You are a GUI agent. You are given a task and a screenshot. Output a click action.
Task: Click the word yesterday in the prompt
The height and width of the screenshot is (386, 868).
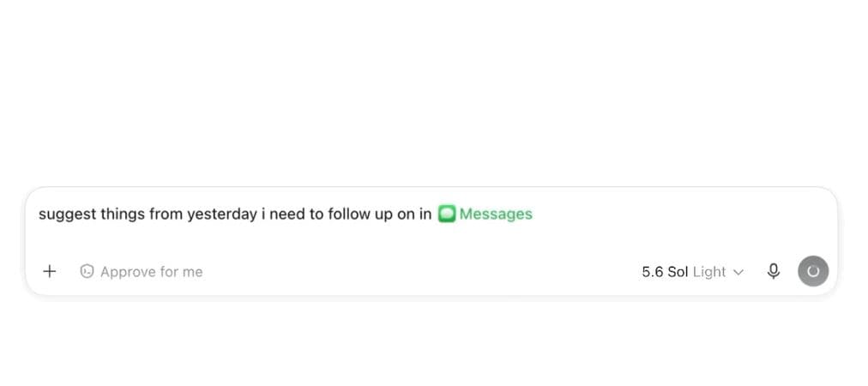[222, 214]
